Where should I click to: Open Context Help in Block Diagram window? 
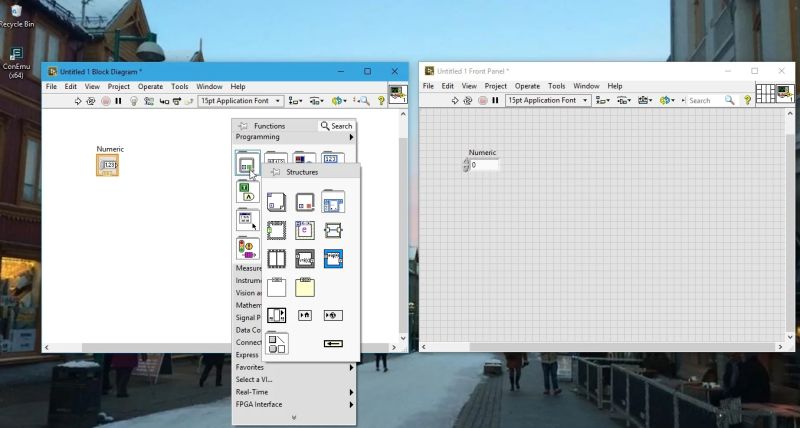click(x=381, y=101)
